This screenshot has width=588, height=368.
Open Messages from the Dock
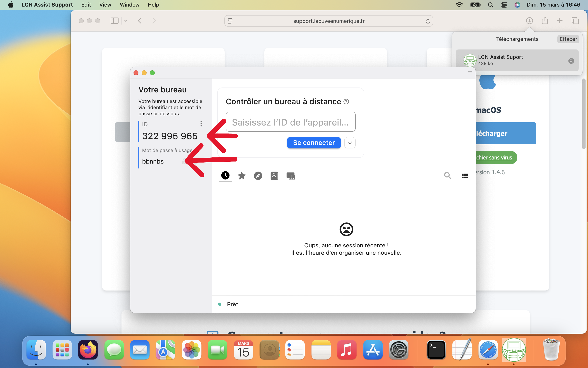tap(114, 350)
